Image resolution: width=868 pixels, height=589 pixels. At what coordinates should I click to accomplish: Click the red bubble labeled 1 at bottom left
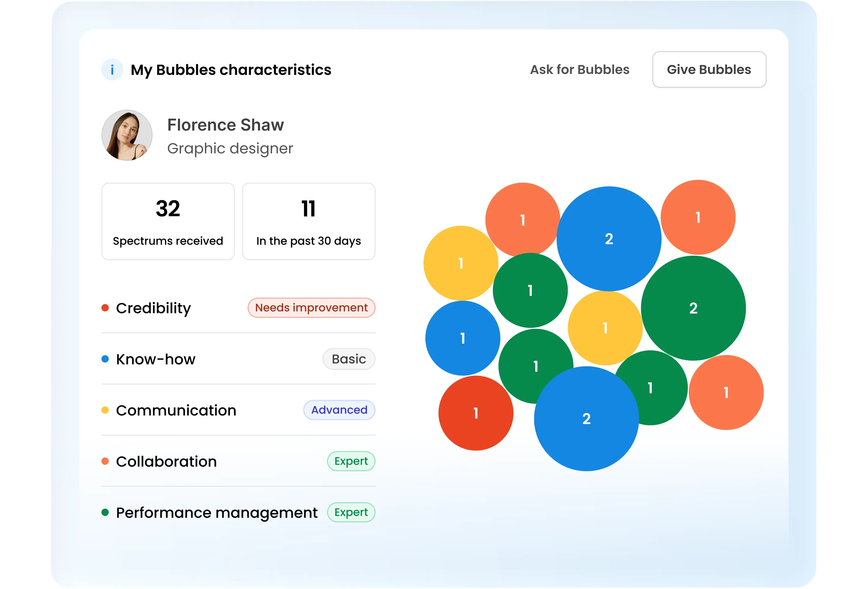click(476, 413)
